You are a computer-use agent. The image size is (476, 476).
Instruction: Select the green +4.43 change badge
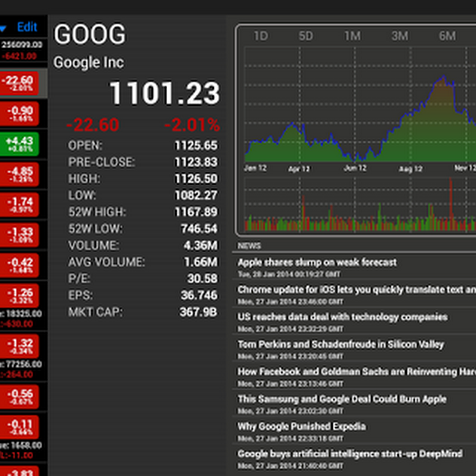click(19, 144)
